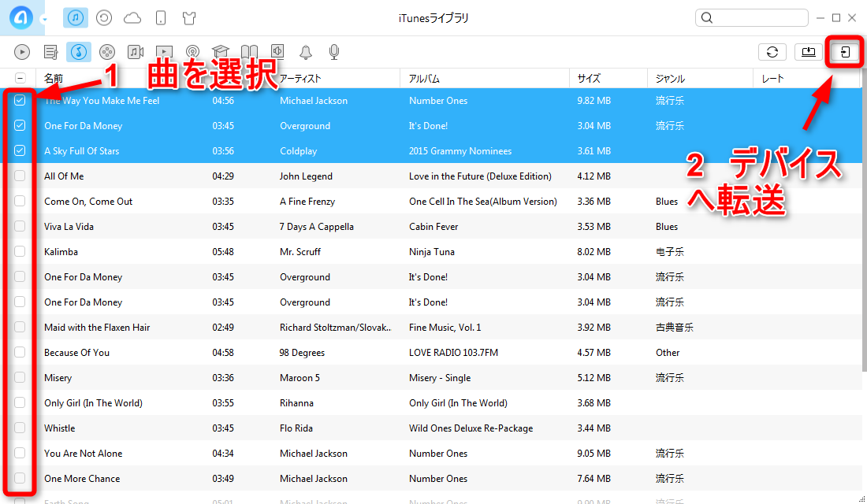Click the artist Maroon 5

[300, 378]
